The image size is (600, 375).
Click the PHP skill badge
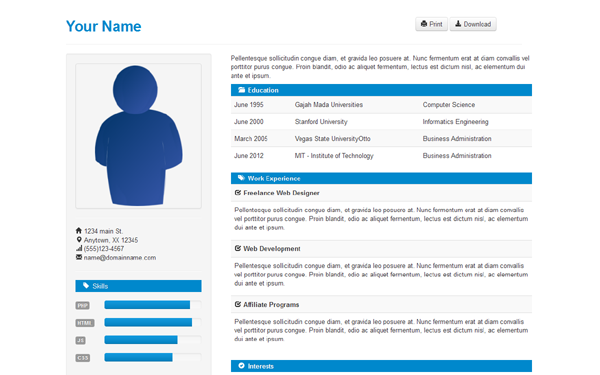[x=83, y=305]
